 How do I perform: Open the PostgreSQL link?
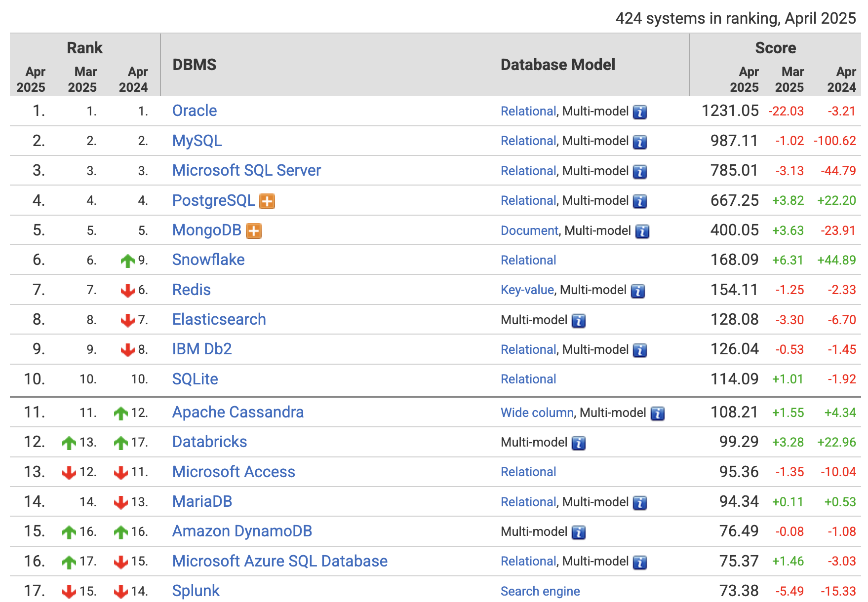click(214, 200)
